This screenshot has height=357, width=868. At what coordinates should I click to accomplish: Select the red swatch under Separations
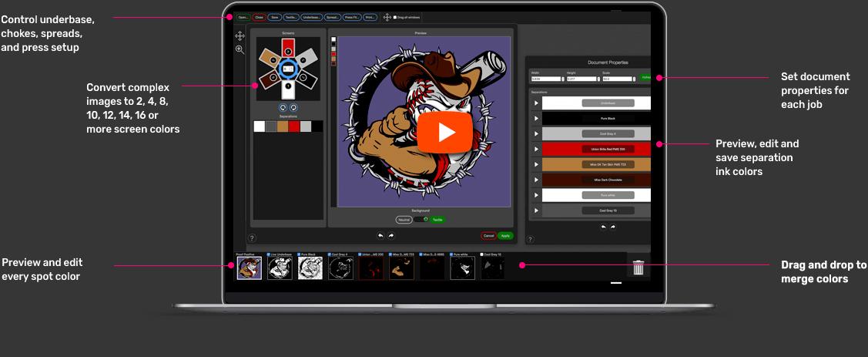point(293,126)
